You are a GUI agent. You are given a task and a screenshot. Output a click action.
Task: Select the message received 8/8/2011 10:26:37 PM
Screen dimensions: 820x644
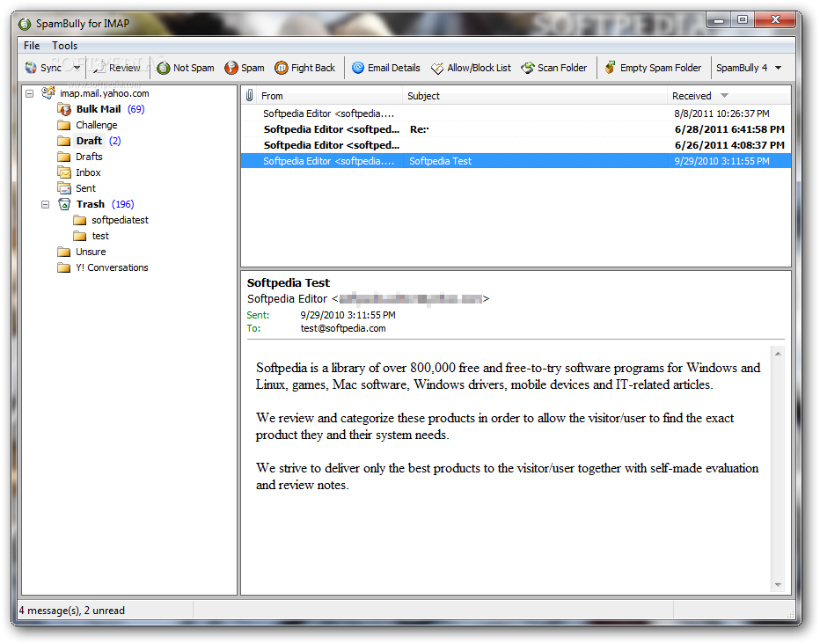click(x=516, y=113)
